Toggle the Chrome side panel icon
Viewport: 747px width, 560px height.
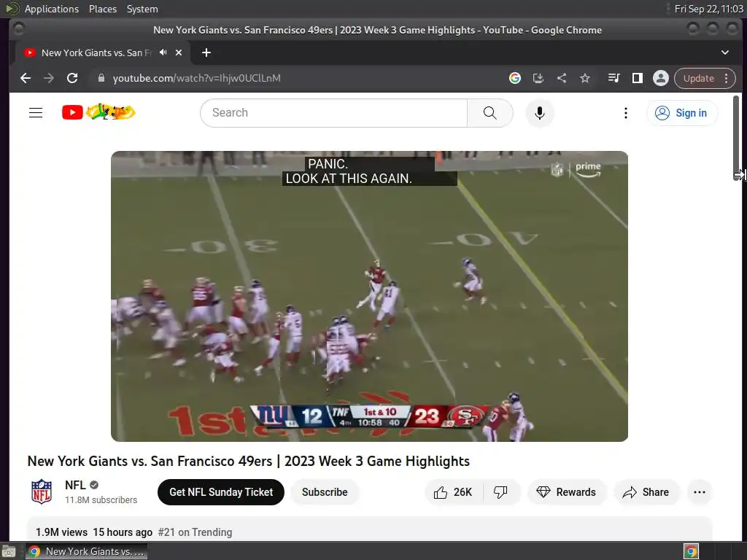(x=637, y=78)
